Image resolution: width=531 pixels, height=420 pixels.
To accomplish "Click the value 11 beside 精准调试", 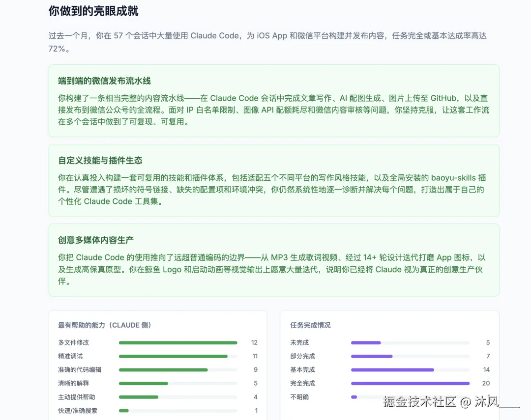I will click(255, 356).
